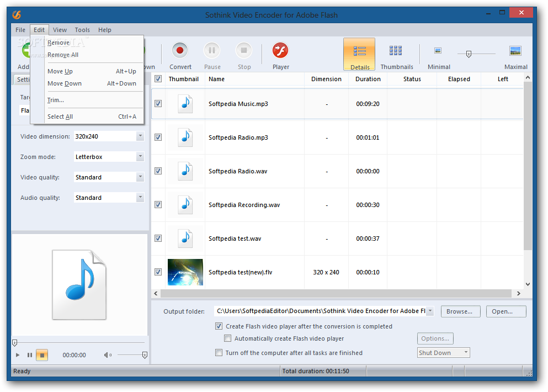Select Move Up in the Edit menu
548x392 pixels.
[92, 71]
